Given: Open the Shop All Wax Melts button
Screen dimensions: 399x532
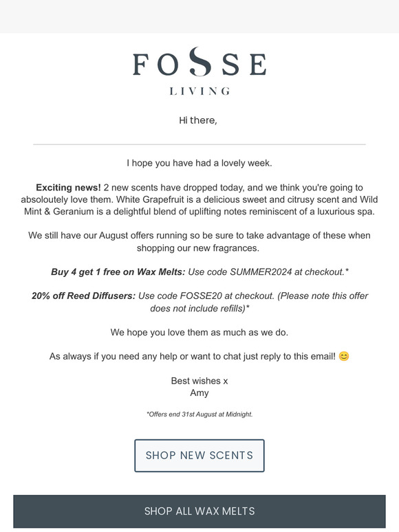Looking at the screenshot, I should tap(199, 511).
